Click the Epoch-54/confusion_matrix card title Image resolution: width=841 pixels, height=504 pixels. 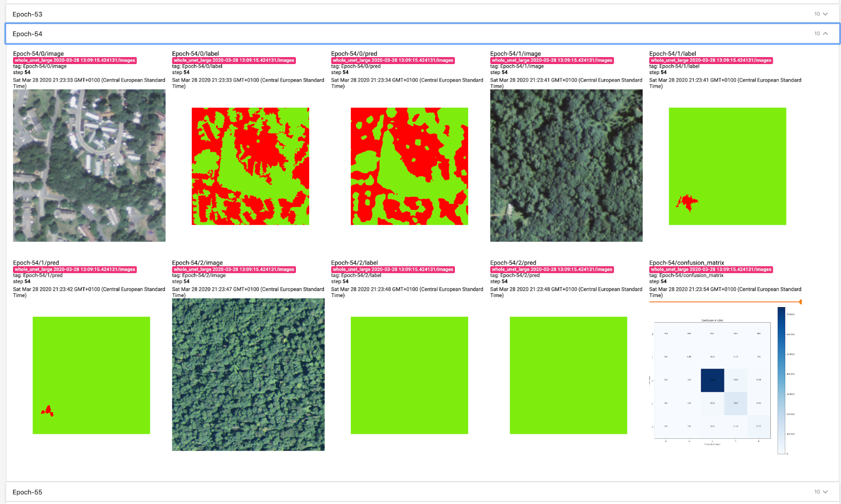687,263
